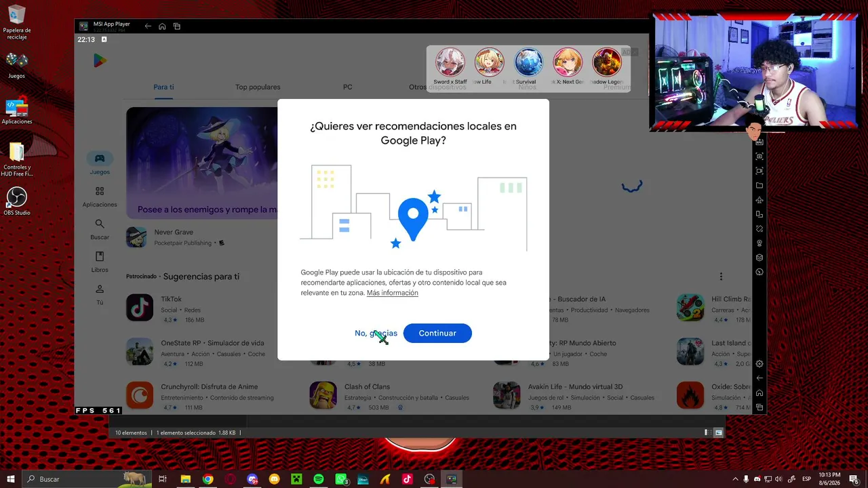
Task: Open the 'Tú' profile section
Action: click(x=100, y=294)
